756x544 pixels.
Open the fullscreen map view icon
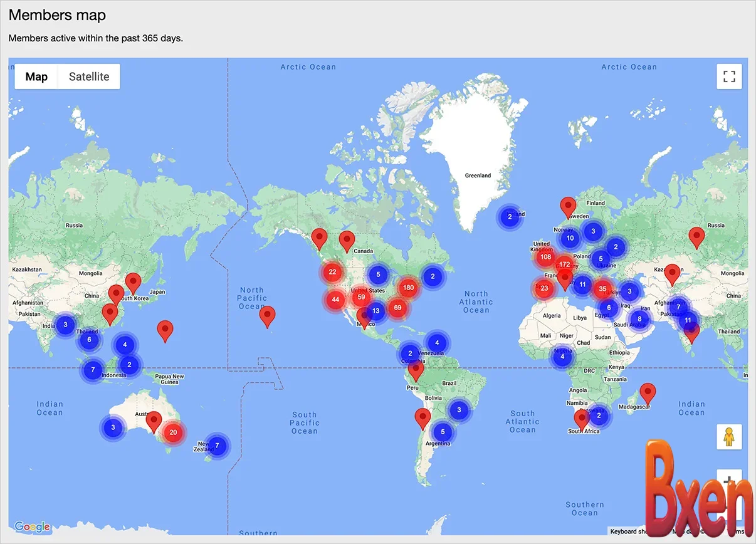point(729,76)
